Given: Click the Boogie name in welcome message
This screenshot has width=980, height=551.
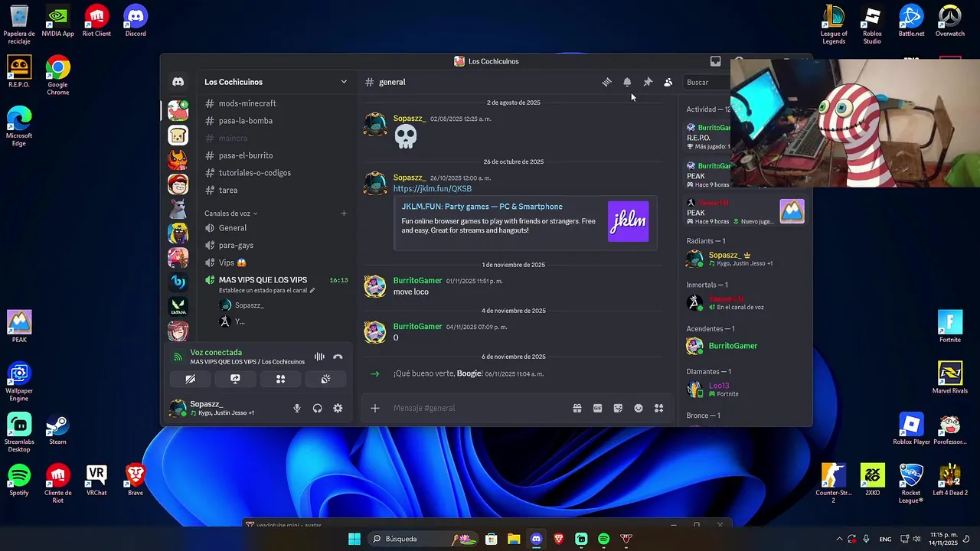Looking at the screenshot, I should coord(469,373).
